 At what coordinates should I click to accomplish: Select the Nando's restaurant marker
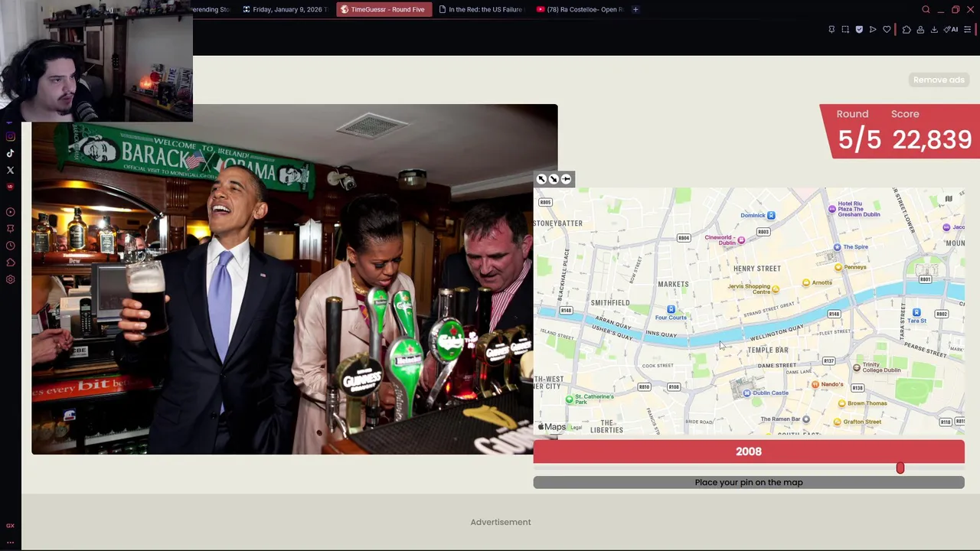(x=815, y=384)
